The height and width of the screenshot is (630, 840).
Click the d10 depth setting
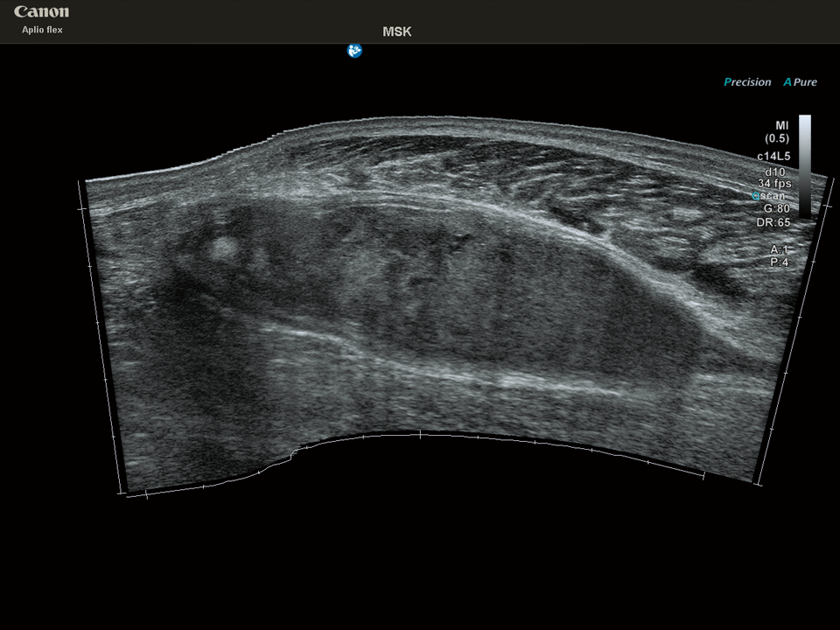(775, 171)
